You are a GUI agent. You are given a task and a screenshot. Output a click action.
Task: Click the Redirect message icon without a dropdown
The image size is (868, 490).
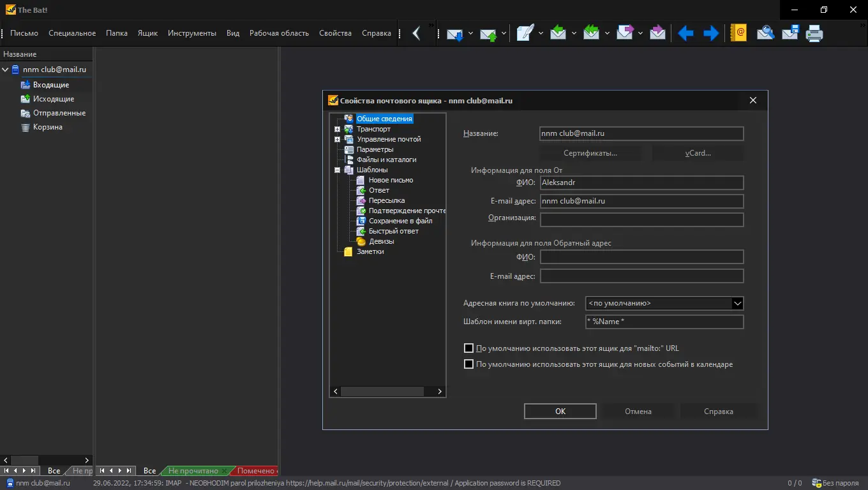(657, 33)
